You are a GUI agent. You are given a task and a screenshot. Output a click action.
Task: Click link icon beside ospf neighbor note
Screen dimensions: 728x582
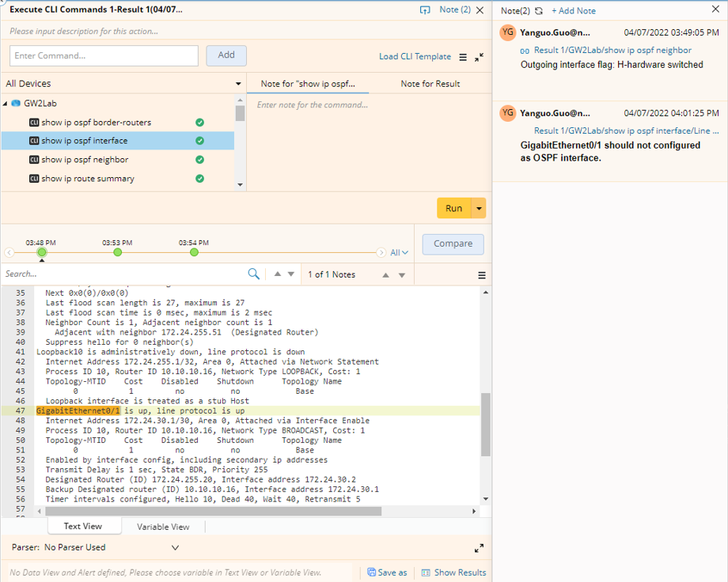[x=525, y=51]
